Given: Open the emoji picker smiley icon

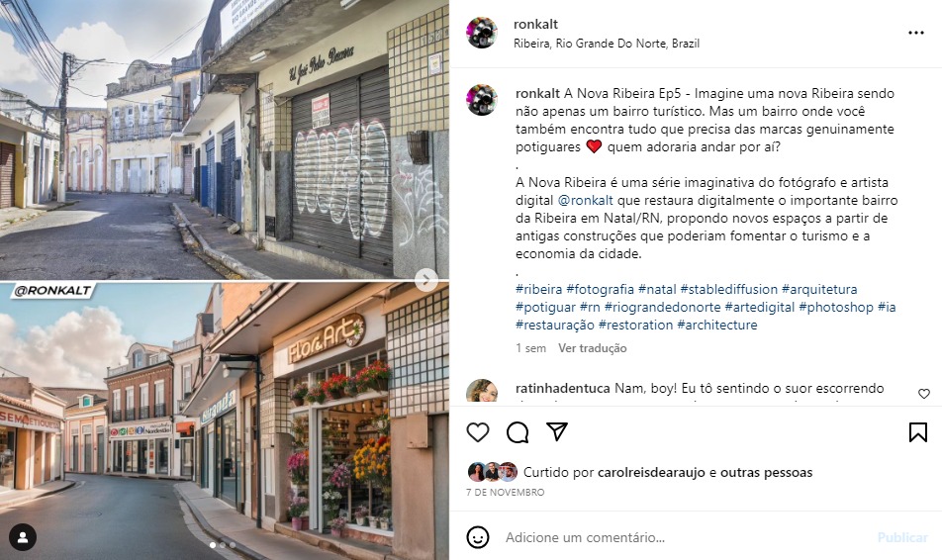Looking at the screenshot, I should pos(478,537).
